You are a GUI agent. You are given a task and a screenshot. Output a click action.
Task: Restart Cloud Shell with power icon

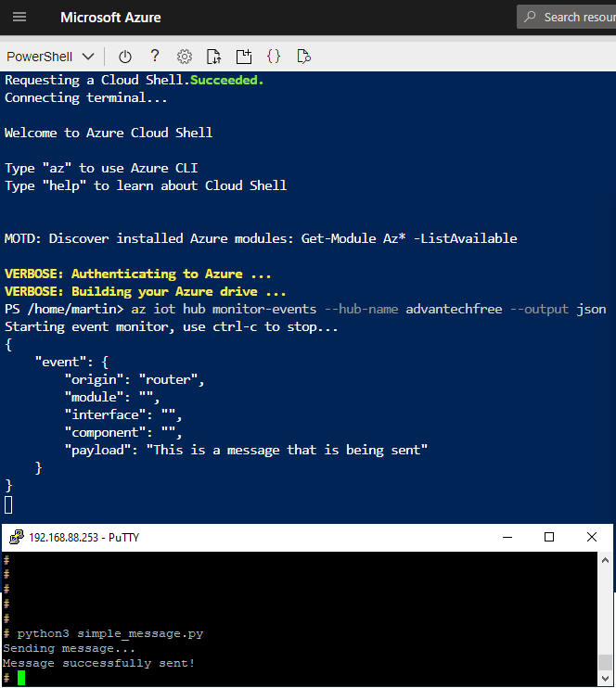(x=125, y=57)
